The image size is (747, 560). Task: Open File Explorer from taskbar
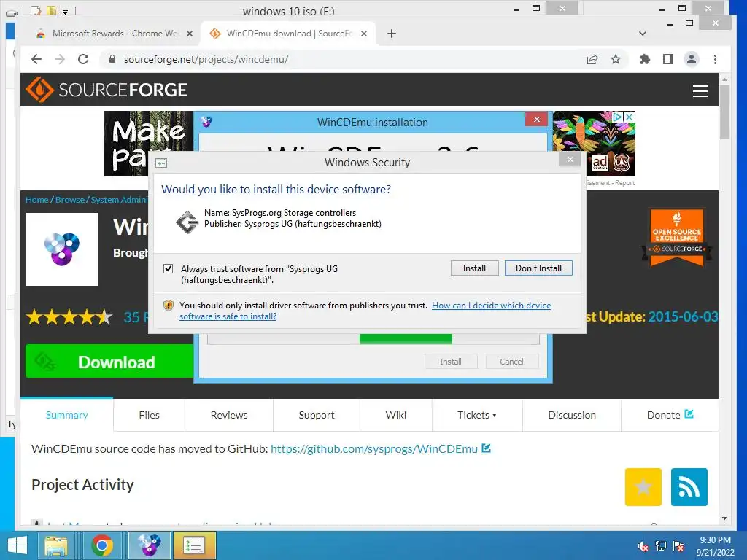point(56,545)
